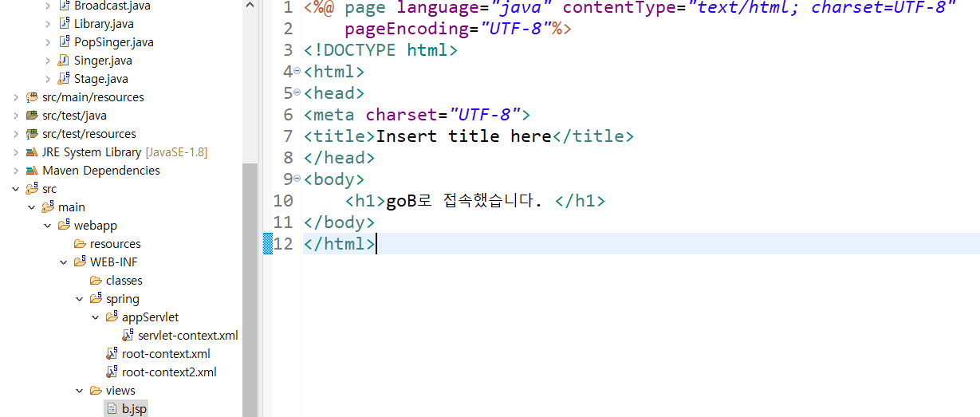Click the b.jsp file icon
This screenshot has width=980, height=417.
click(x=112, y=408)
